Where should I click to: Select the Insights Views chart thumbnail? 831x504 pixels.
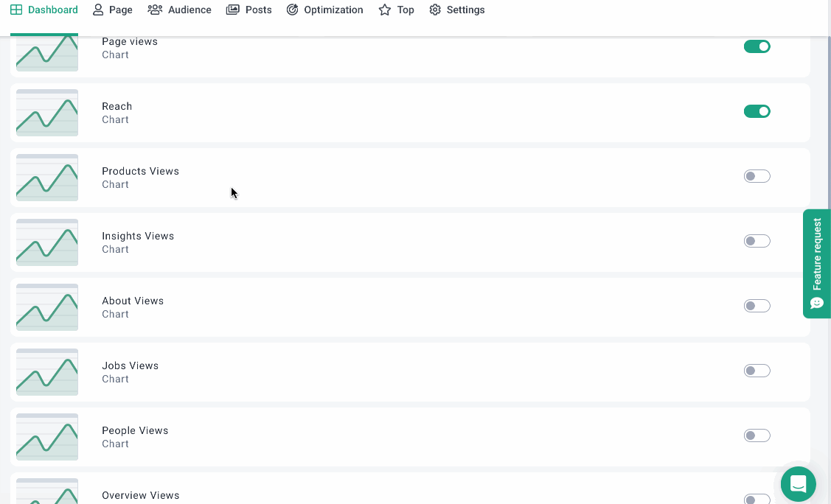pyautogui.click(x=47, y=242)
